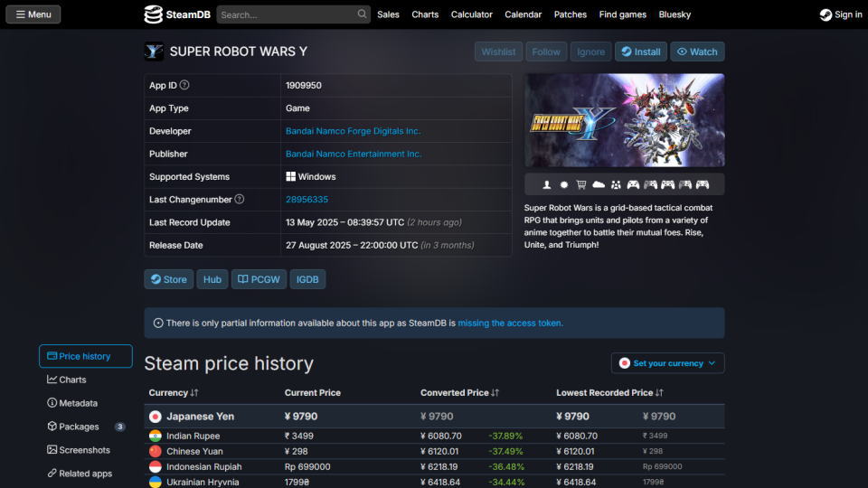This screenshot has width=868, height=488.
Task: Click the Current Price column header
Action: 312,393
